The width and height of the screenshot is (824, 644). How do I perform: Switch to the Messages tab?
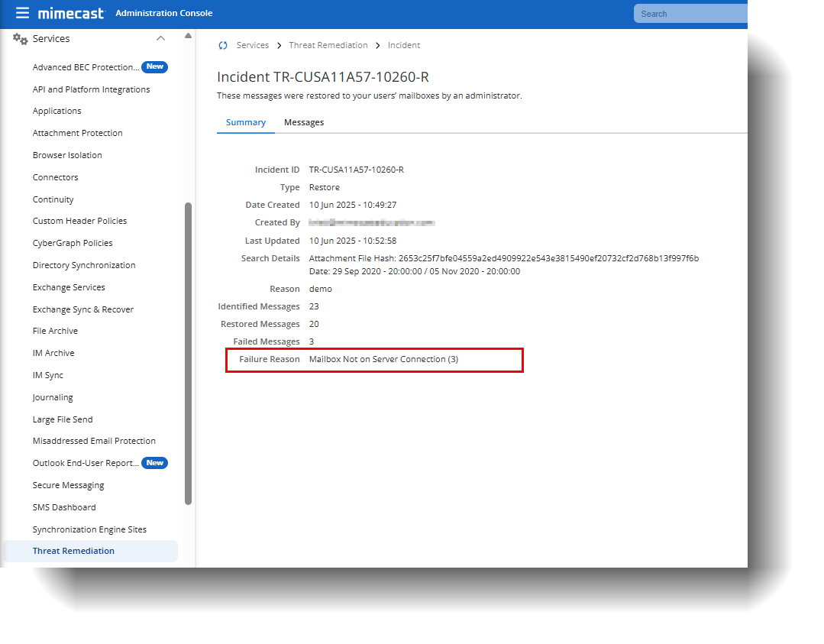pos(304,122)
